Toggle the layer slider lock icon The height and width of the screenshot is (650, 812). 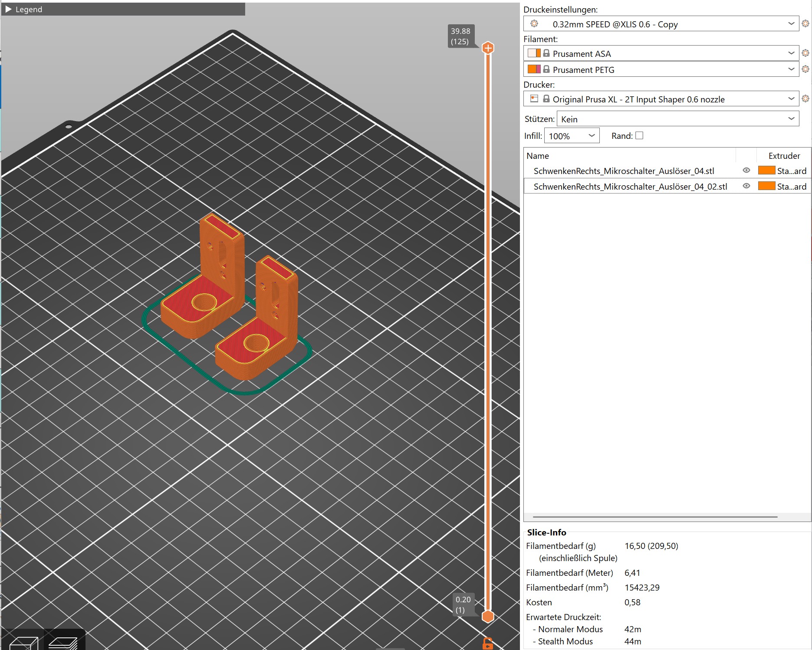(488, 643)
